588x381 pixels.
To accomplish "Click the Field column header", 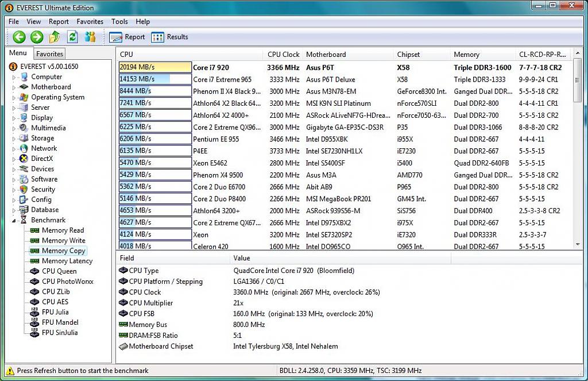I will (x=173, y=258).
